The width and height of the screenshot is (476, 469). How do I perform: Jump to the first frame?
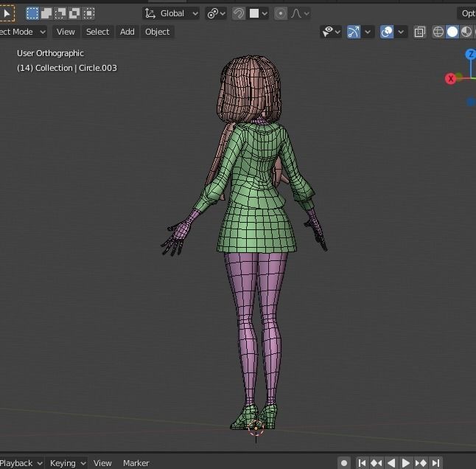[362, 463]
